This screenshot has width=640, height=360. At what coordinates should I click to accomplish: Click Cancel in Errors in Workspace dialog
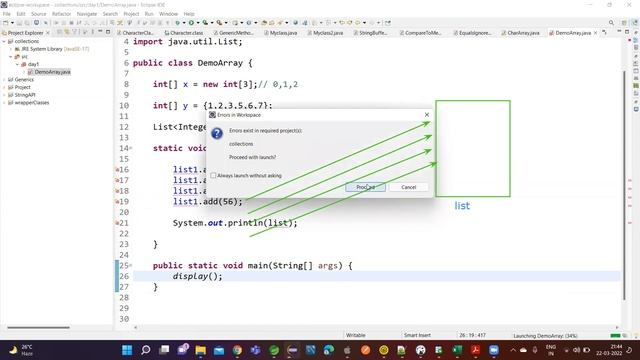[x=409, y=187]
